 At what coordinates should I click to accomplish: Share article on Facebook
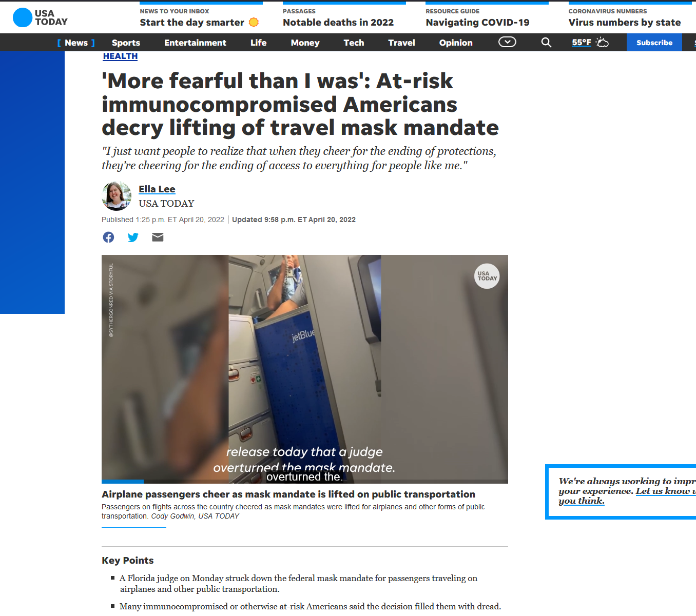point(108,237)
